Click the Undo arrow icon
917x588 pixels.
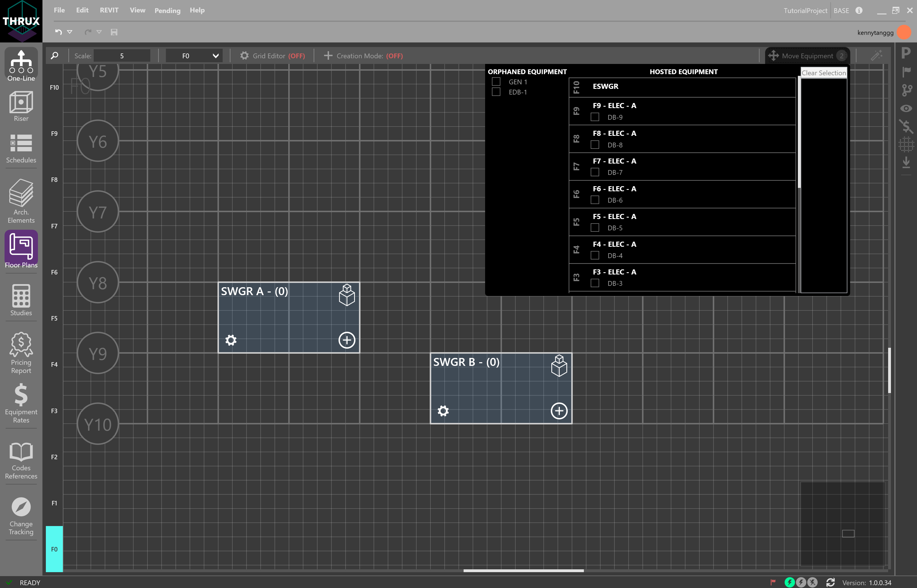[x=58, y=32]
